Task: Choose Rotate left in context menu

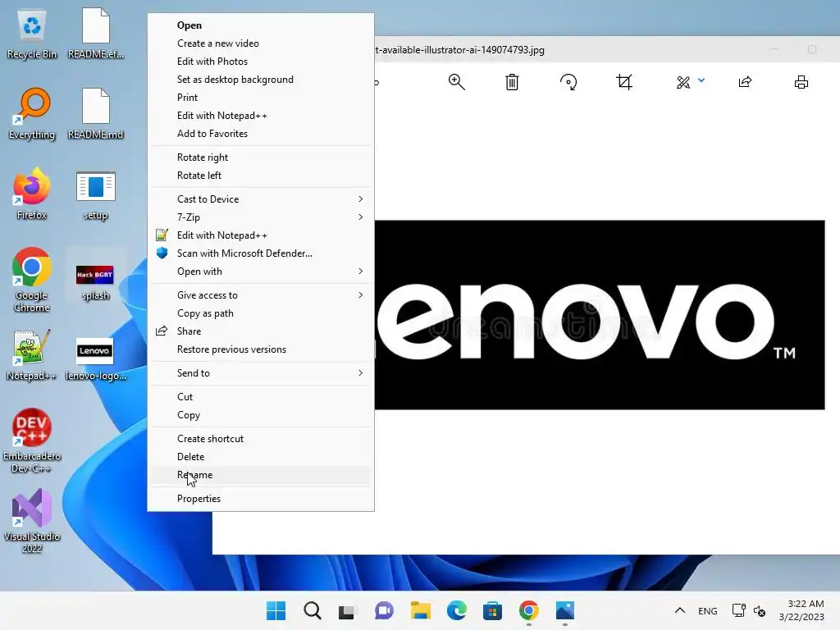Action: pos(261,176)
